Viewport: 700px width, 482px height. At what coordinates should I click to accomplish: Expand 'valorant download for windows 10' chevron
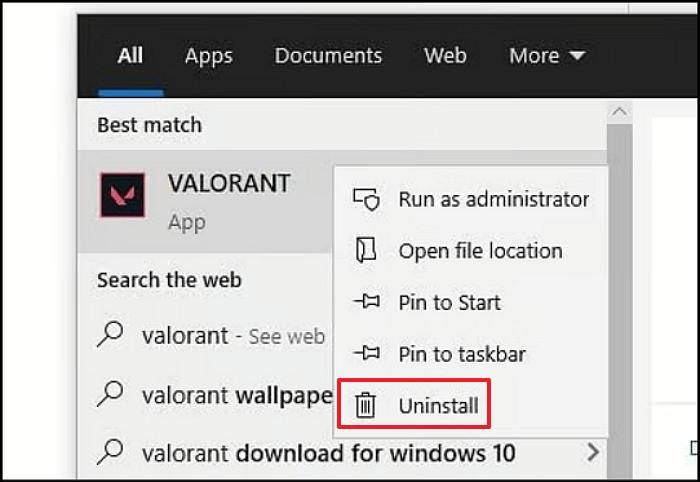pyautogui.click(x=593, y=453)
